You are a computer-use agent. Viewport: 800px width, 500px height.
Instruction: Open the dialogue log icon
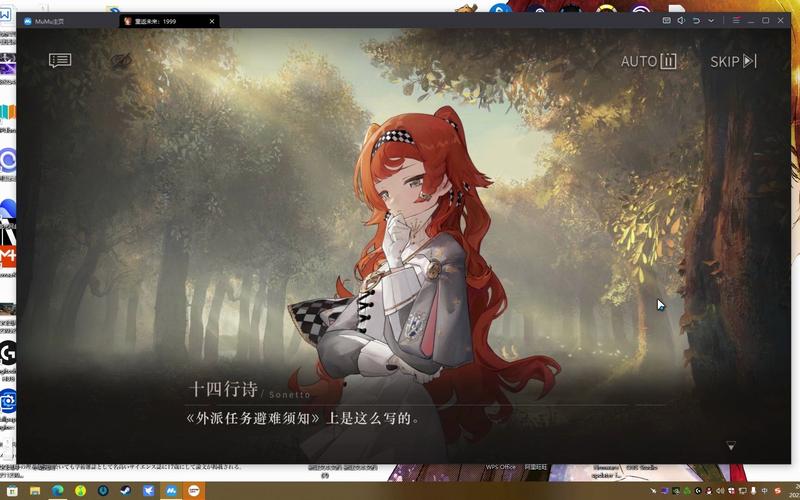60,60
